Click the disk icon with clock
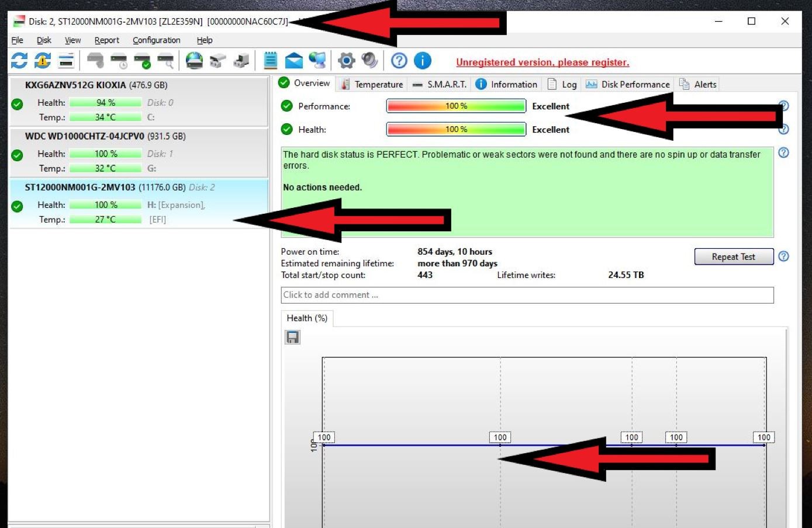This screenshot has height=528, width=812. click(119, 61)
